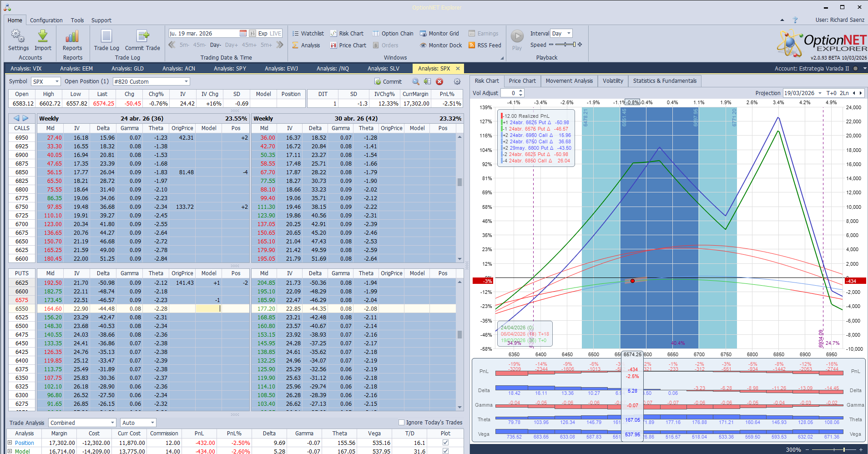Open the Risk Chart window from ribbon

[x=347, y=33]
